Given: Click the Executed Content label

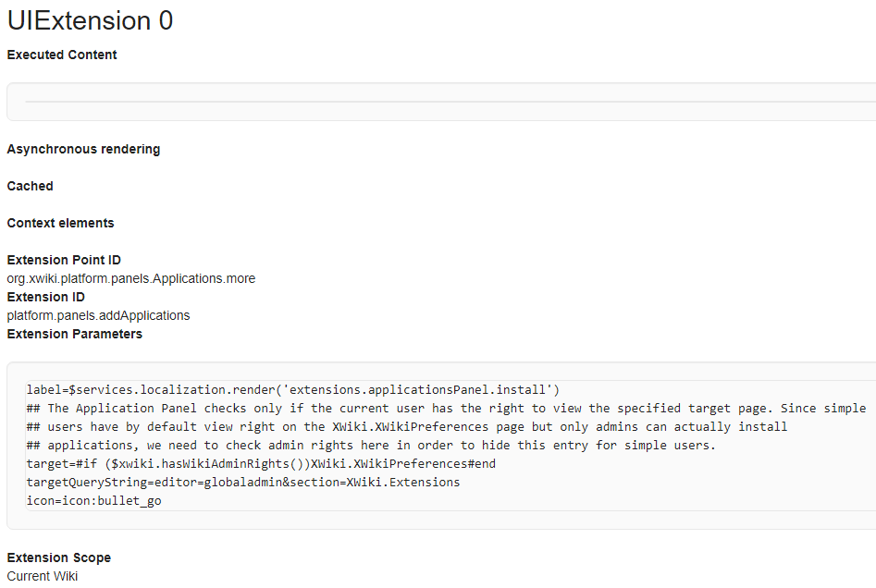Looking at the screenshot, I should (x=62, y=55).
